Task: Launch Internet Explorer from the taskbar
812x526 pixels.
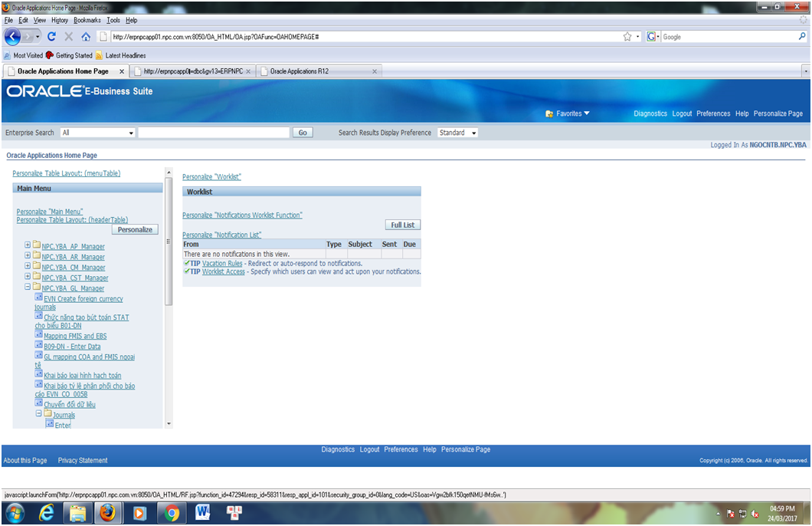Action: tap(47, 513)
